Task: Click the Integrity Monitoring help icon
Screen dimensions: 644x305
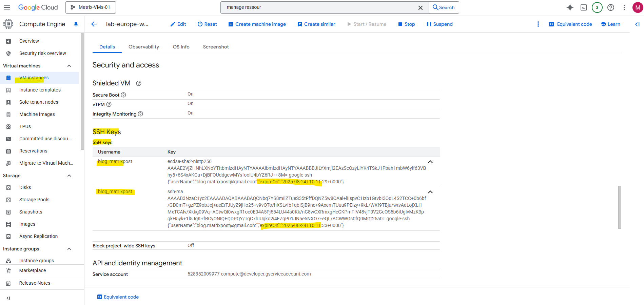Action: (140, 114)
